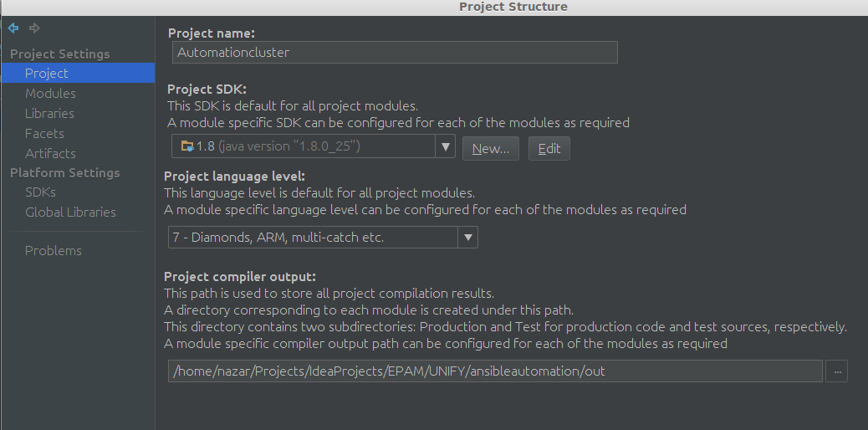The height and width of the screenshot is (430, 868).
Task: Click the Project name text field
Action: coord(395,52)
